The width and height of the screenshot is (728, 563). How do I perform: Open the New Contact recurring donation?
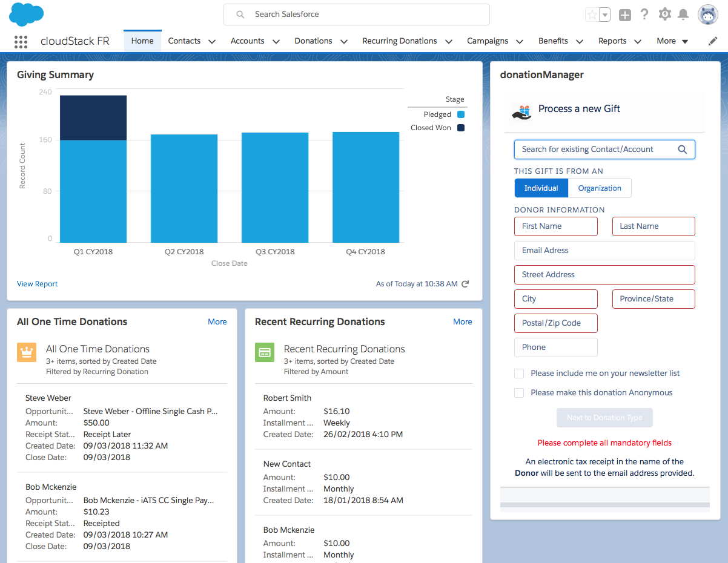pos(287,464)
